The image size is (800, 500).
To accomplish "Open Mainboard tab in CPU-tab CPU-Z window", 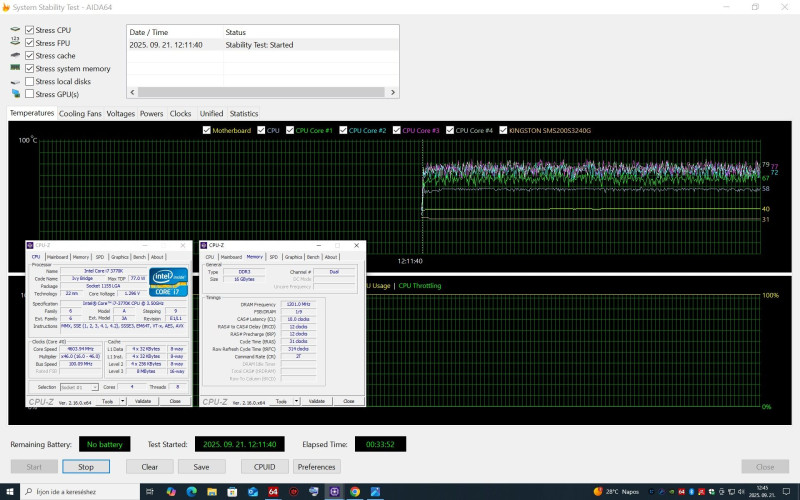I will pyautogui.click(x=57, y=257).
